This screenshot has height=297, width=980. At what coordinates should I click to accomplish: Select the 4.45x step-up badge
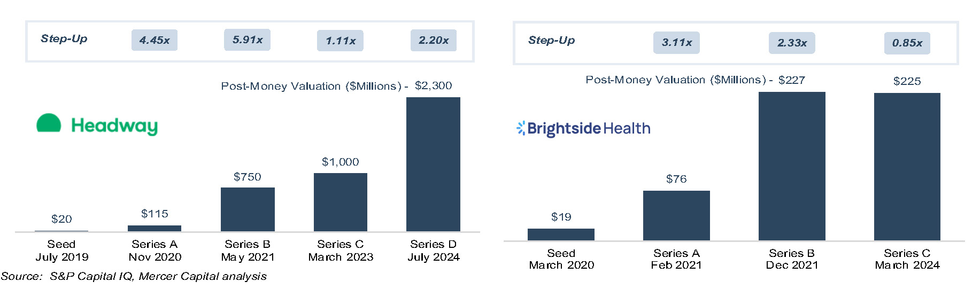154,40
